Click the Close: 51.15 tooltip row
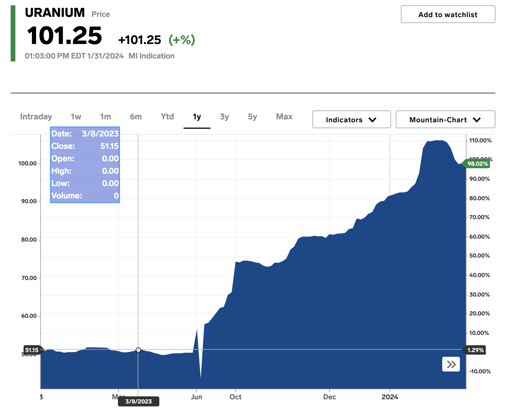The height and width of the screenshot is (420, 522). point(85,146)
